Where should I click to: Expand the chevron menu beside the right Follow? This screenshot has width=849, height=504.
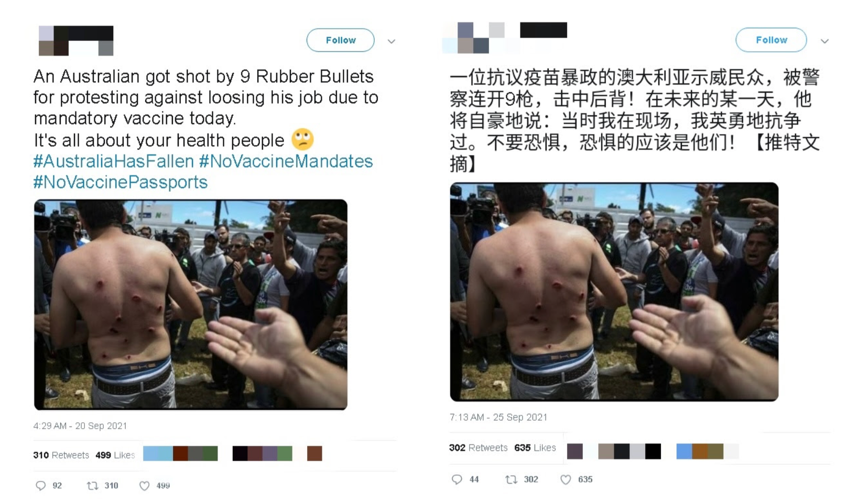[824, 41]
